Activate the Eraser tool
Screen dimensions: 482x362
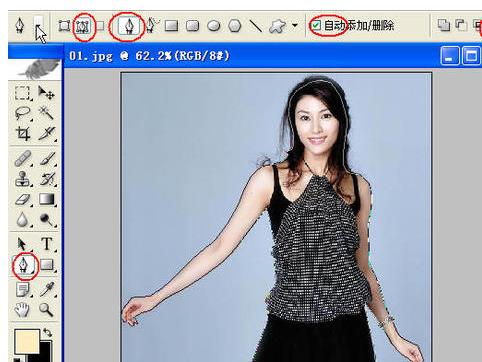pos(23,200)
